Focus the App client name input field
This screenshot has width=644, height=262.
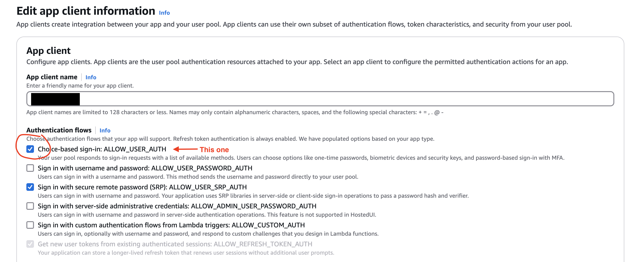coord(320,99)
